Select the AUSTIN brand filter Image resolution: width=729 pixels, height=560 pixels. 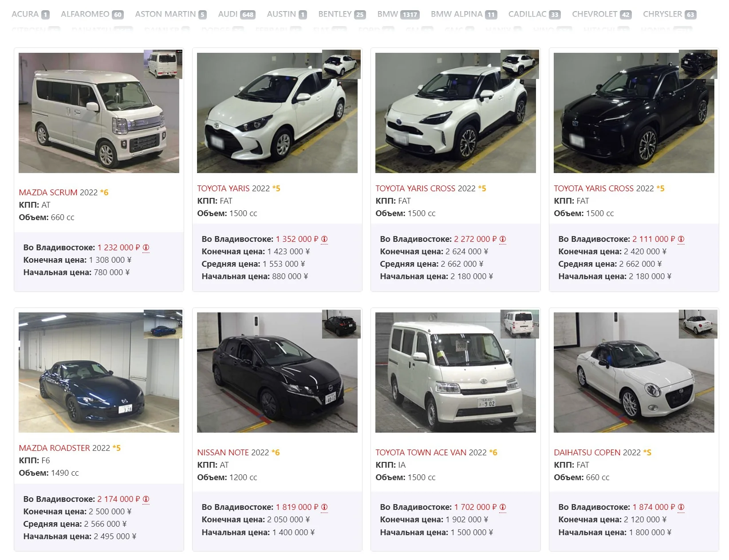287,14
